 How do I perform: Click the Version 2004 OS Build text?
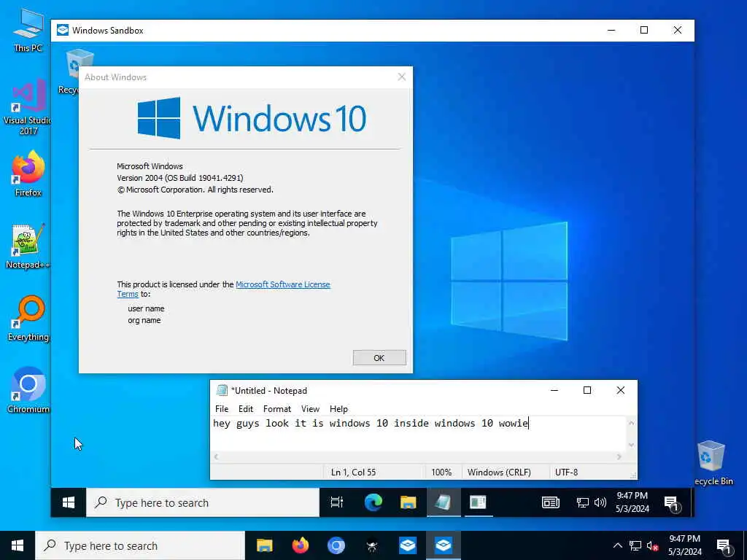point(180,178)
